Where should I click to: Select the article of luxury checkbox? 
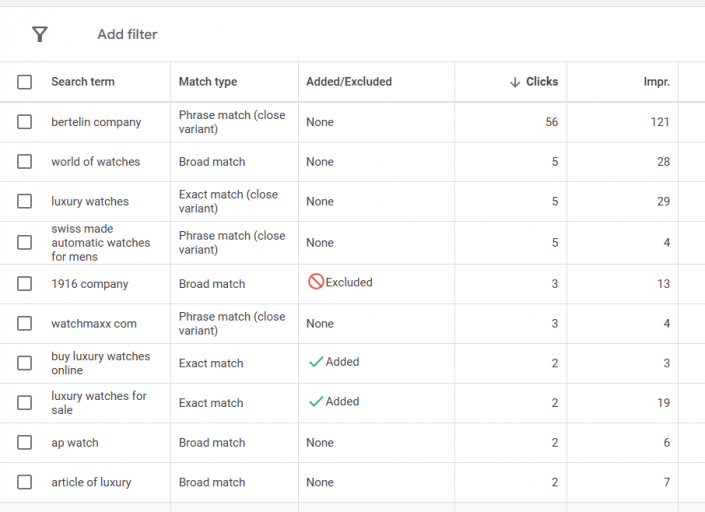click(25, 482)
